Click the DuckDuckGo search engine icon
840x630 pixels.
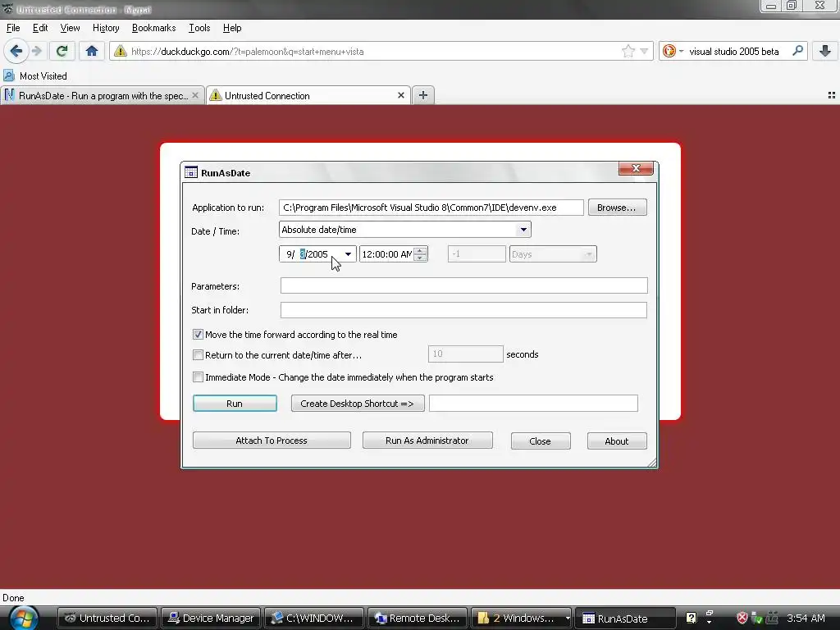point(669,52)
